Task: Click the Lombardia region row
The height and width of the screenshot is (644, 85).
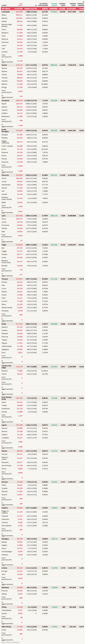Action: (x=6, y=12)
